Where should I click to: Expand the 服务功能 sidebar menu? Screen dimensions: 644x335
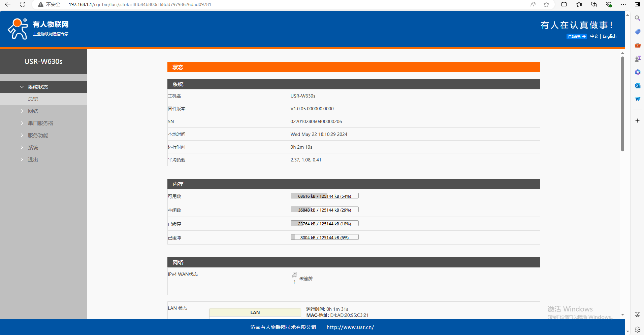38,135
